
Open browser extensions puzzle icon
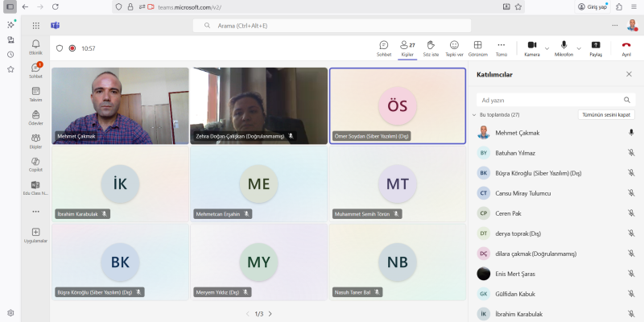[619, 6]
